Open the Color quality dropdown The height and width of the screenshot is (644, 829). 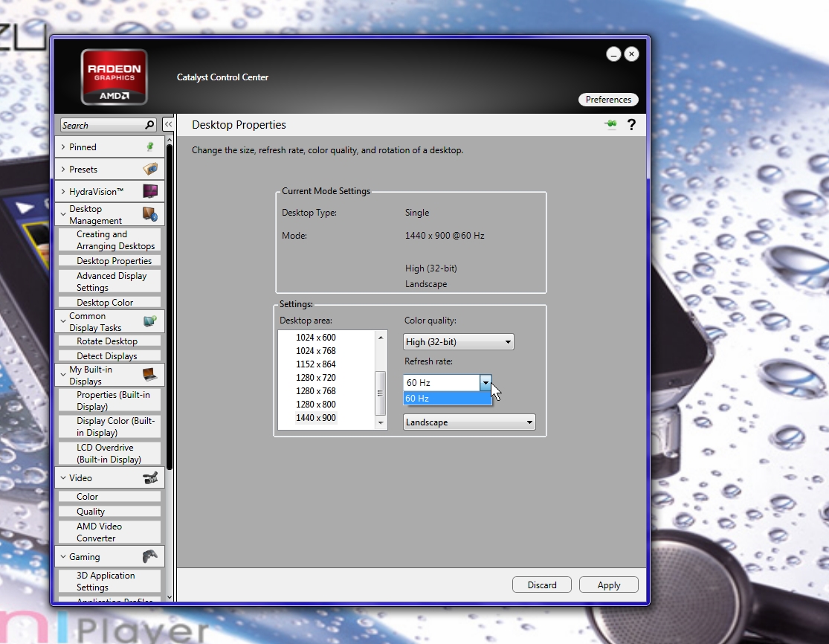[x=459, y=342]
